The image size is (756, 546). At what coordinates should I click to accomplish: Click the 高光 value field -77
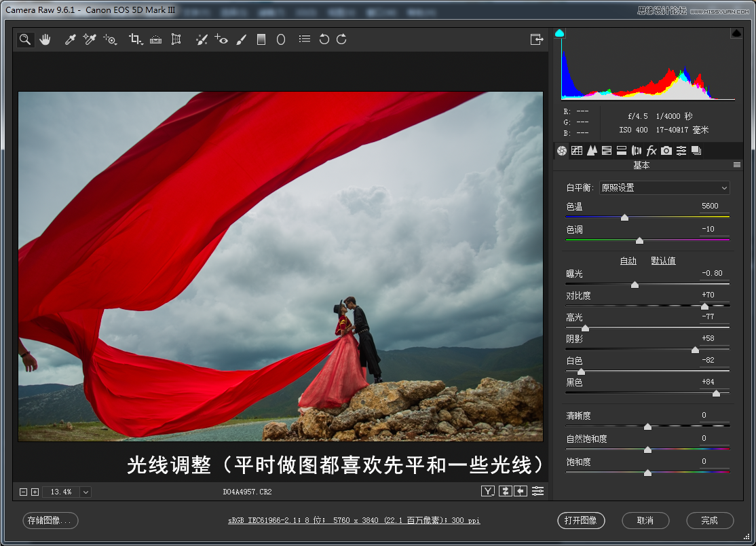(x=714, y=317)
